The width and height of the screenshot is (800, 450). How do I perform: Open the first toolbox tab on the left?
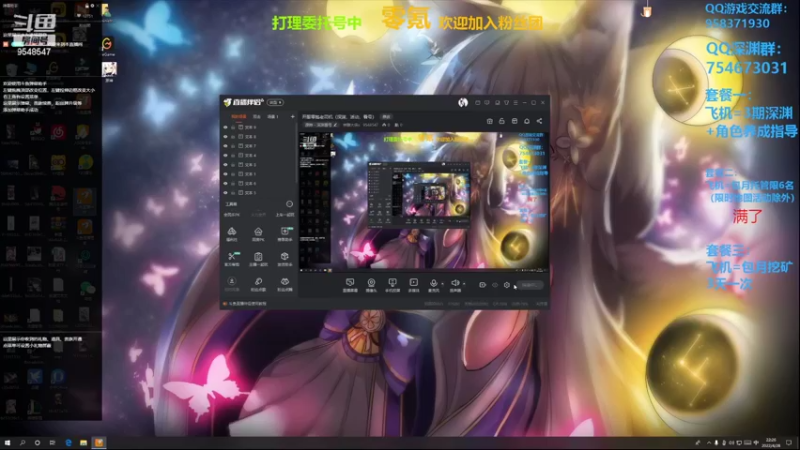click(232, 215)
